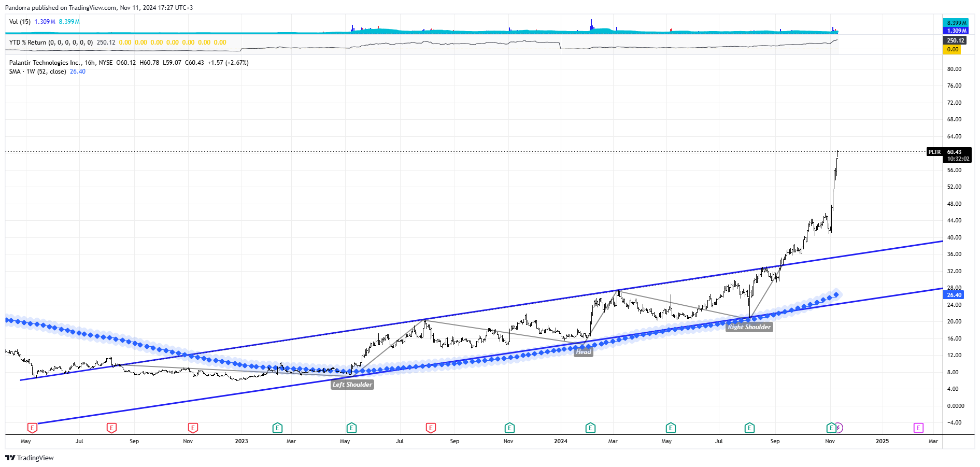Click the red earnings marker before Sep 2023
Screen dimensions: 980x467
point(431,428)
